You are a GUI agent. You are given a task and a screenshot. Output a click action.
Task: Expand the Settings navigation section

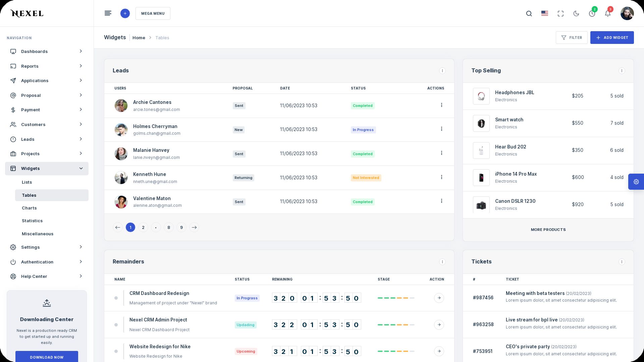click(47, 247)
